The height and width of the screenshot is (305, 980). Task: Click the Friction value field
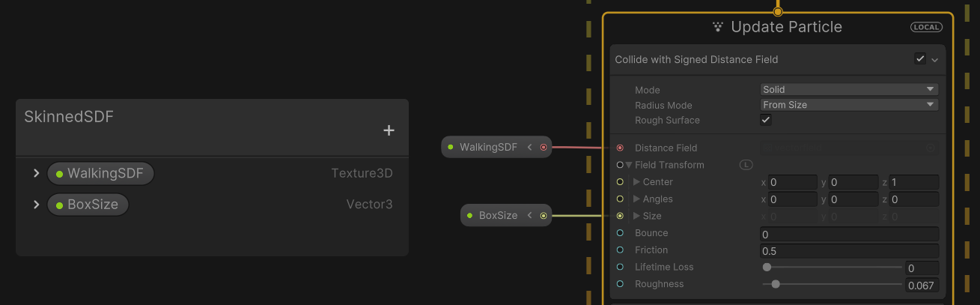pyautogui.click(x=849, y=250)
